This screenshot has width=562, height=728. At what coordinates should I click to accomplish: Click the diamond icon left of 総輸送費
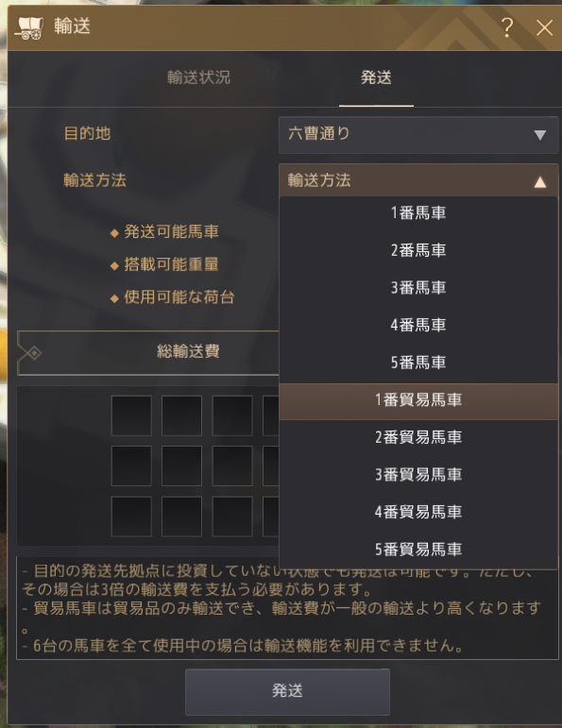click(34, 353)
